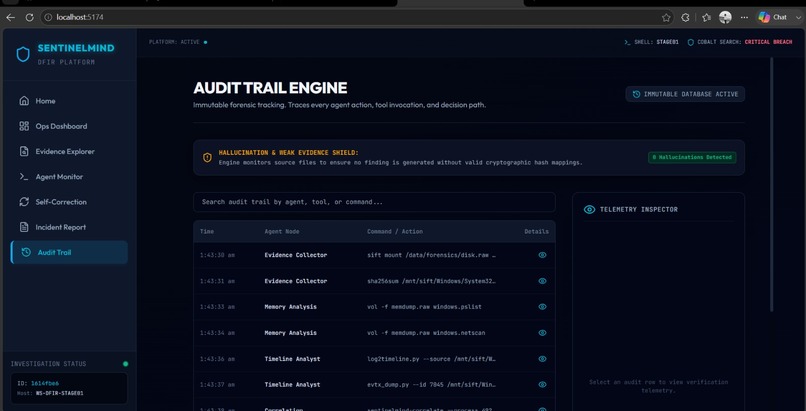Open the browser profile avatar
The height and width of the screenshot is (411, 806).
(725, 17)
